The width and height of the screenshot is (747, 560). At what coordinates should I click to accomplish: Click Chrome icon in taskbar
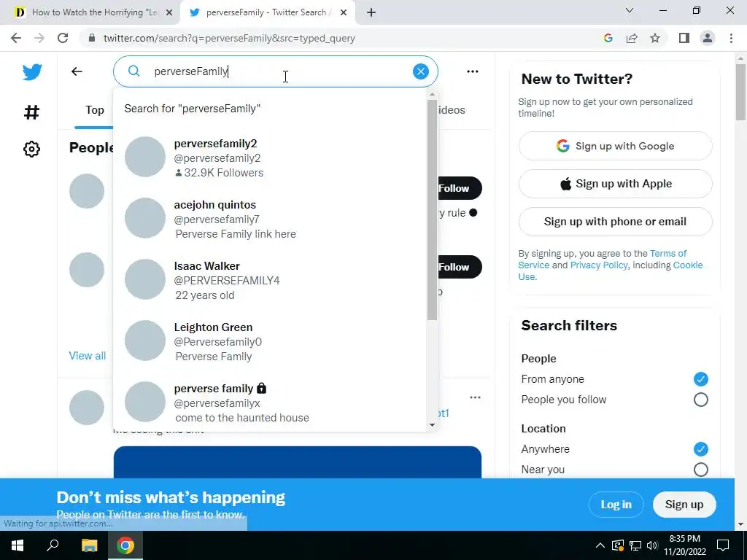[125, 545]
